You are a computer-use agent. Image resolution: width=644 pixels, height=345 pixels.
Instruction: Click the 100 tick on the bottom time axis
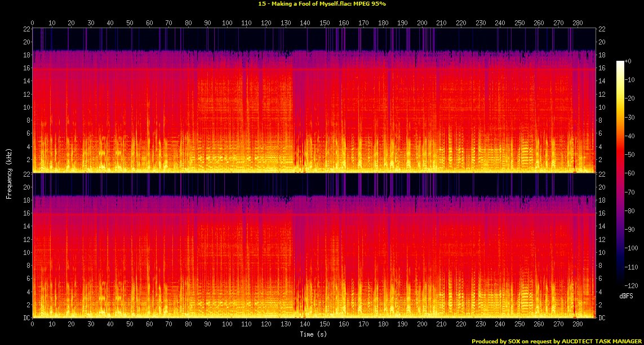227,325
